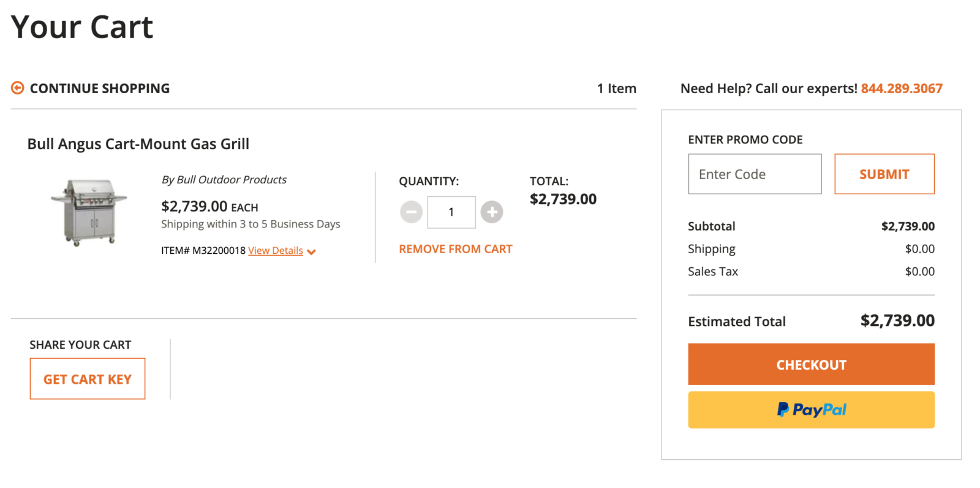Click the 1 Item count text
980x488 pixels.
pyautogui.click(x=617, y=88)
